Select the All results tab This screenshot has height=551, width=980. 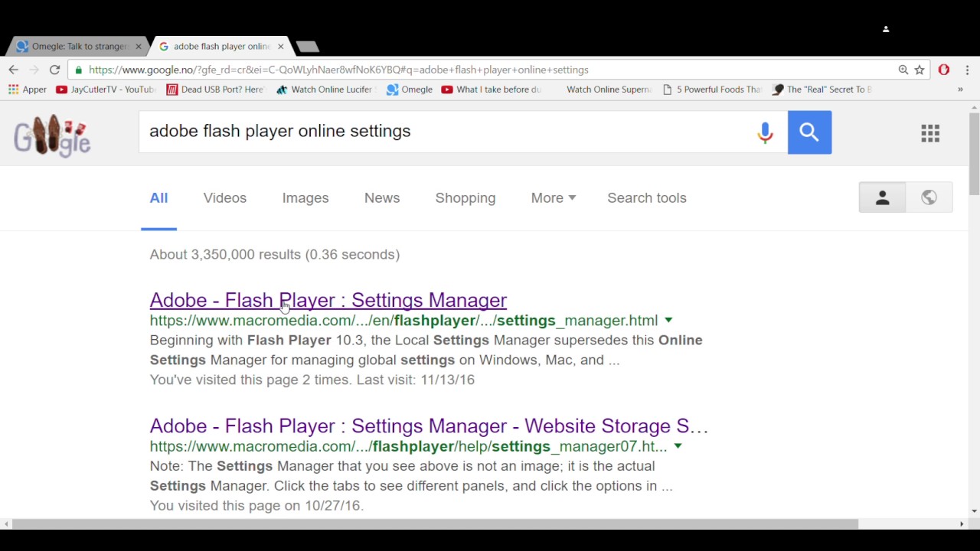[158, 198]
